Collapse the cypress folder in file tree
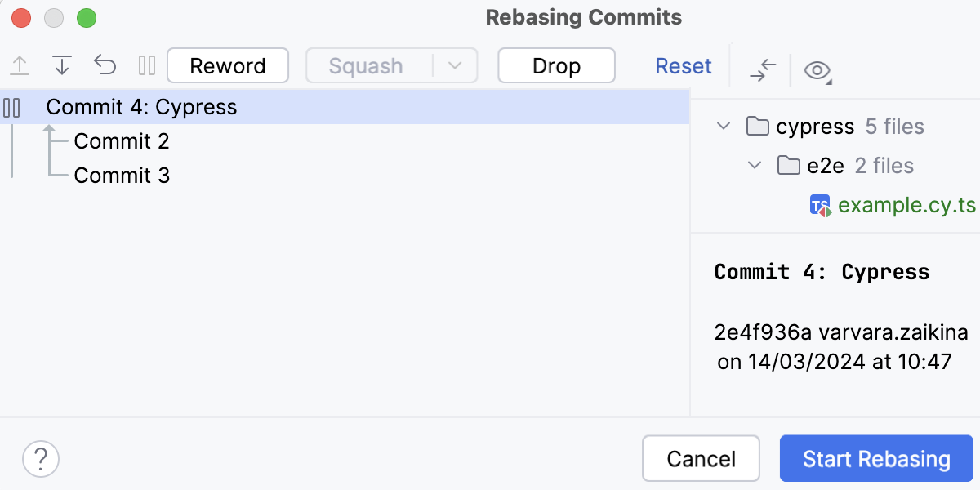Image resolution: width=980 pixels, height=490 pixels. pyautogui.click(x=722, y=126)
